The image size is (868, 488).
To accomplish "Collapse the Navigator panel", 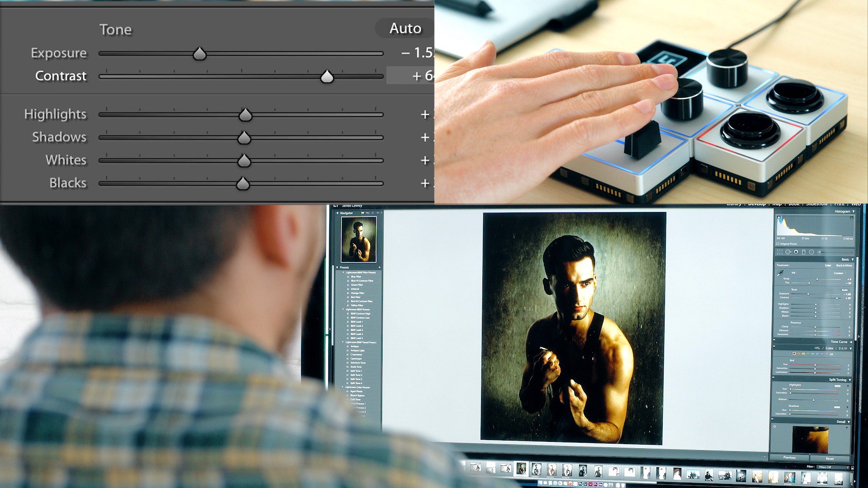I will tap(337, 213).
